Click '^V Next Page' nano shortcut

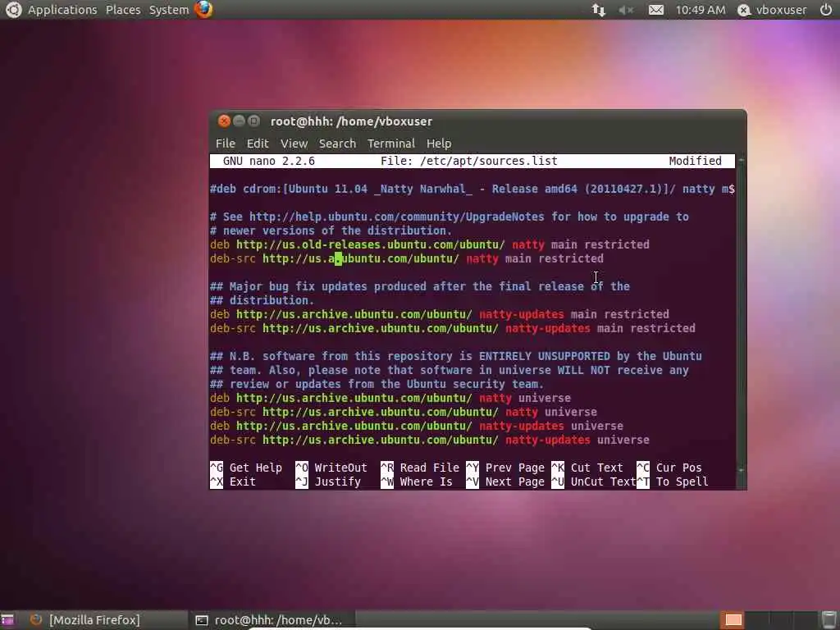click(x=505, y=482)
